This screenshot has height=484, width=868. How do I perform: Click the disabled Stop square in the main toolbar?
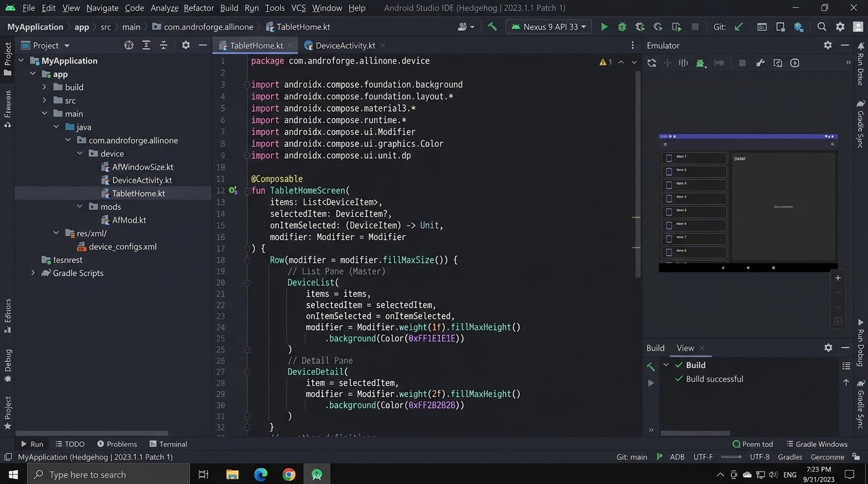(x=695, y=26)
